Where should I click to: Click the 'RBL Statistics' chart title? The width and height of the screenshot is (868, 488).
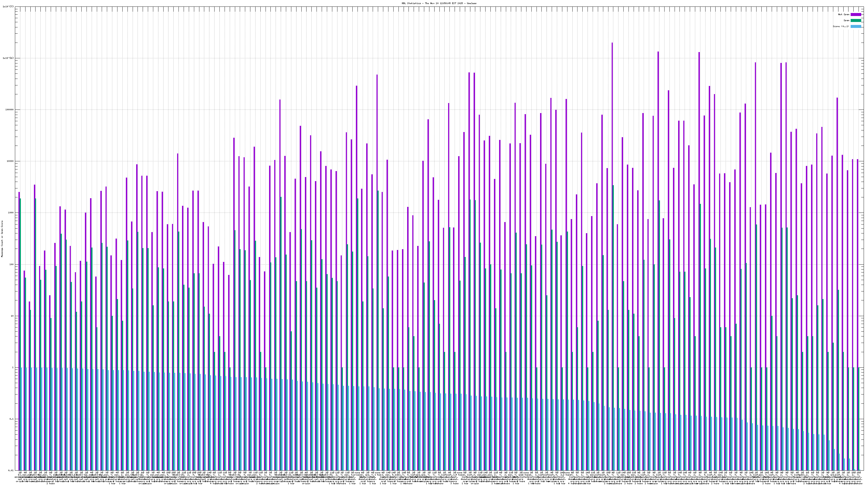439,3
